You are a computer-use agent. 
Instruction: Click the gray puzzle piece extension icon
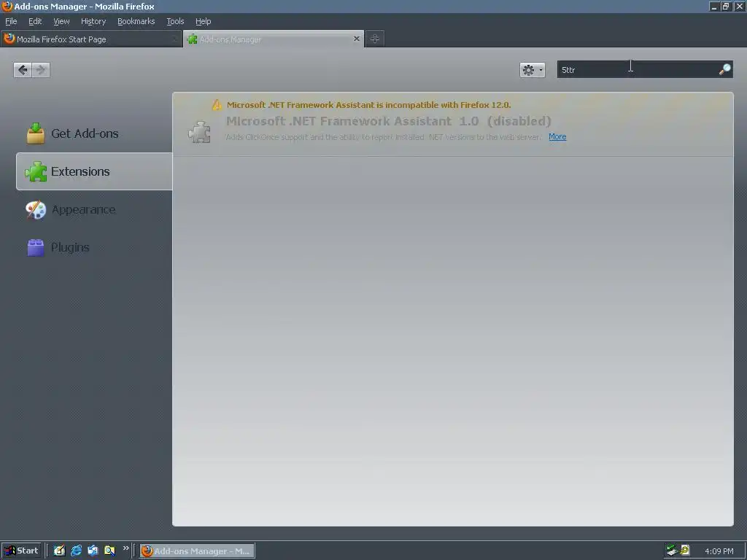[x=199, y=132]
